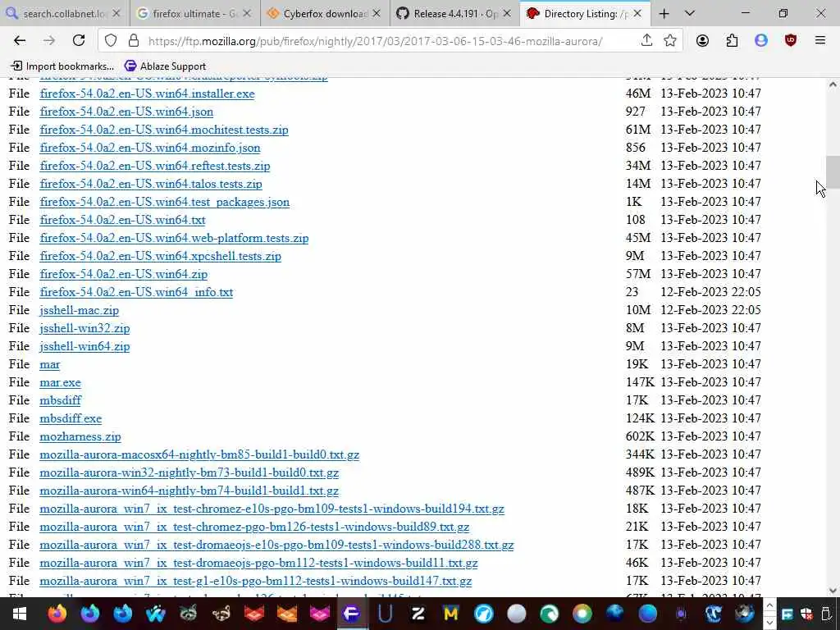Open win64.test_packages.json link
The image size is (840, 630).
pyautogui.click(x=164, y=202)
